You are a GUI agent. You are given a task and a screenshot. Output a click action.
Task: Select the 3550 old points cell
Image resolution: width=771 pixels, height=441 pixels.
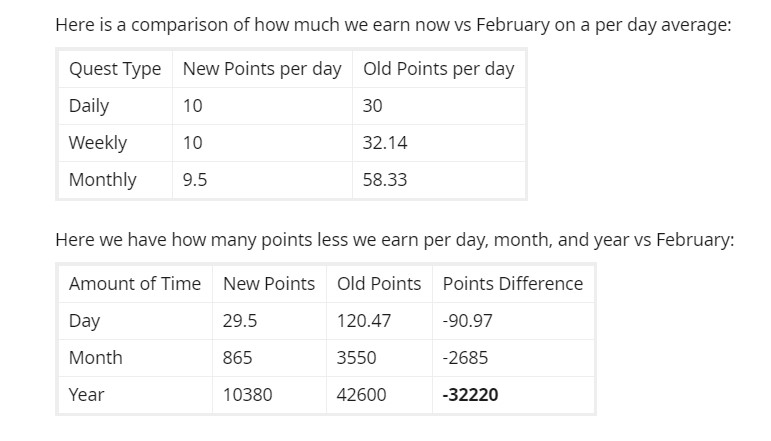(x=359, y=358)
